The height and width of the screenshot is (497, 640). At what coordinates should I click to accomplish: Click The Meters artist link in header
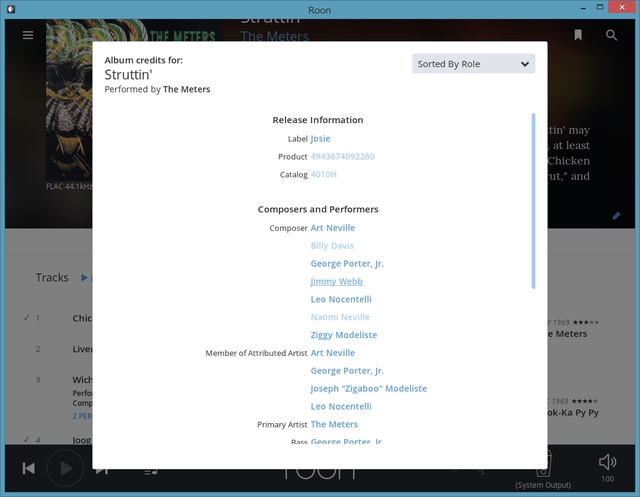(274, 36)
